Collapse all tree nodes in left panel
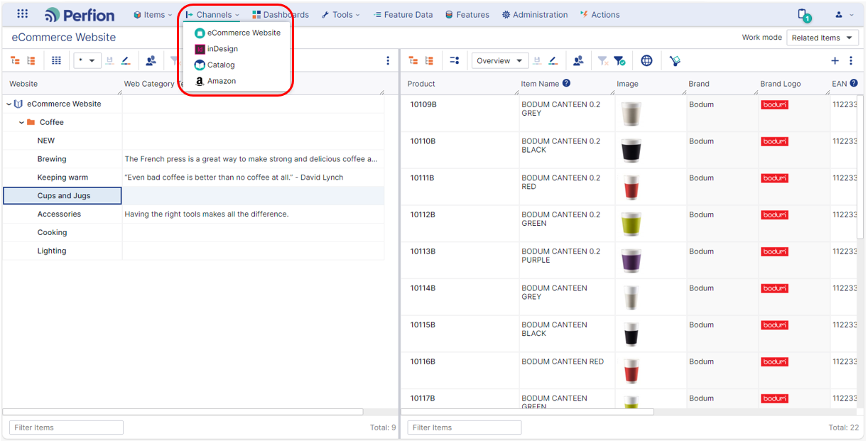The height and width of the screenshot is (441, 868). (31, 60)
